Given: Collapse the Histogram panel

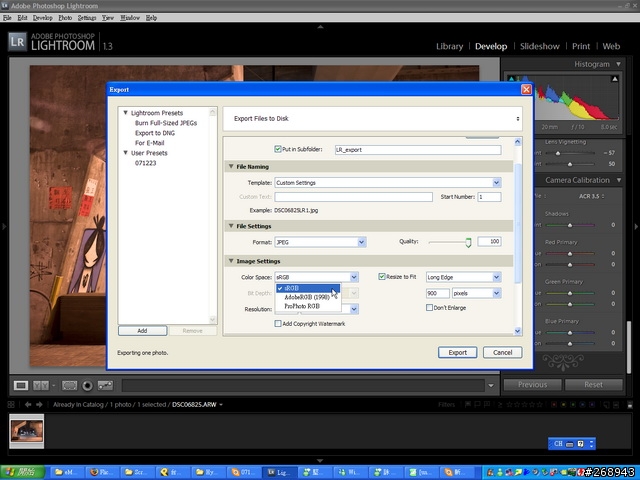Looking at the screenshot, I should [x=619, y=64].
